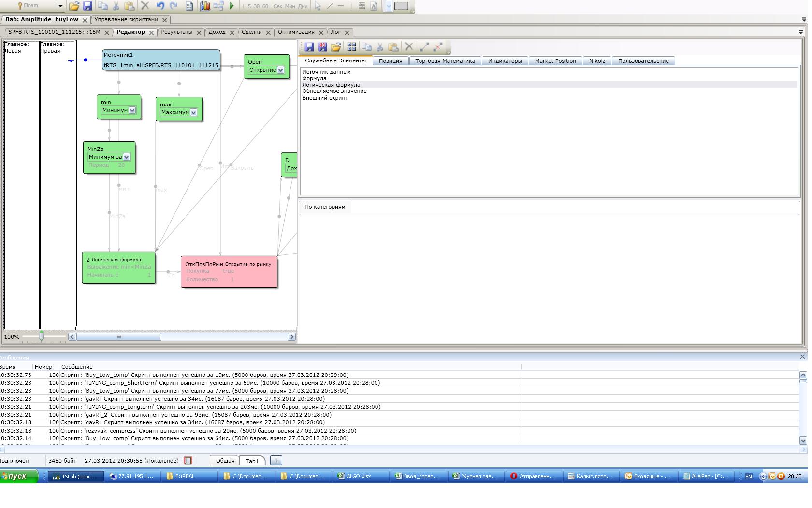This screenshot has height=508, width=812.
Task: Open ALGO.xlsx from the Windows taskbar
Action: click(359, 476)
